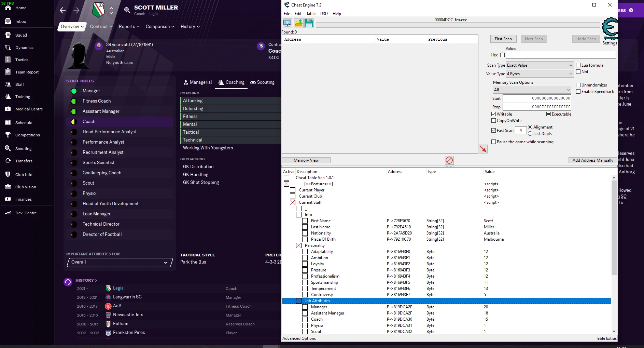
Task: Open the Table menu in Cheat Engine
Action: point(311,14)
